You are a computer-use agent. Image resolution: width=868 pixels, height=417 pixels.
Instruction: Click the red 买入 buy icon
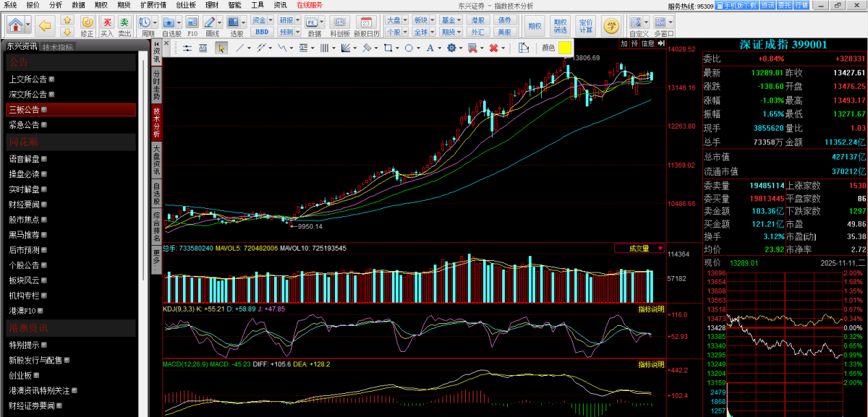tap(107, 24)
